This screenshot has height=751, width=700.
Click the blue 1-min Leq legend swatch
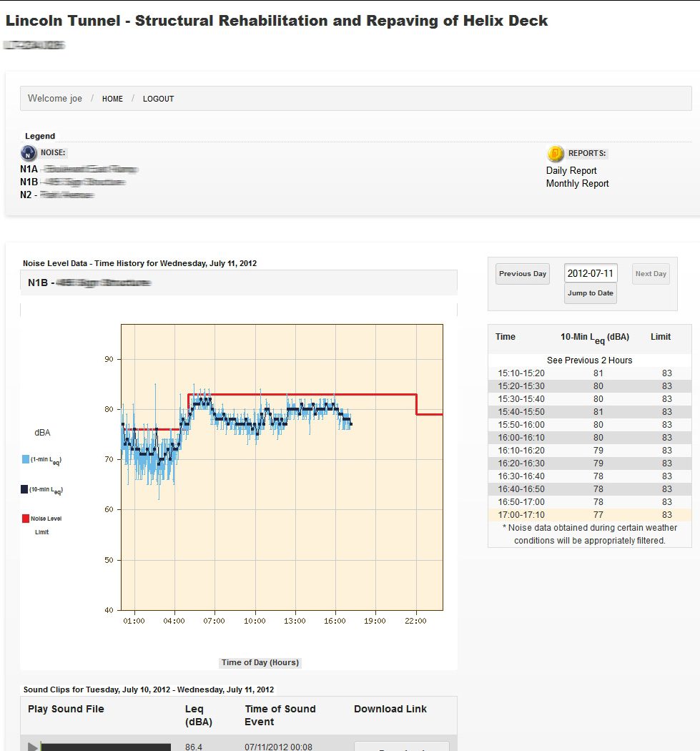(25, 459)
